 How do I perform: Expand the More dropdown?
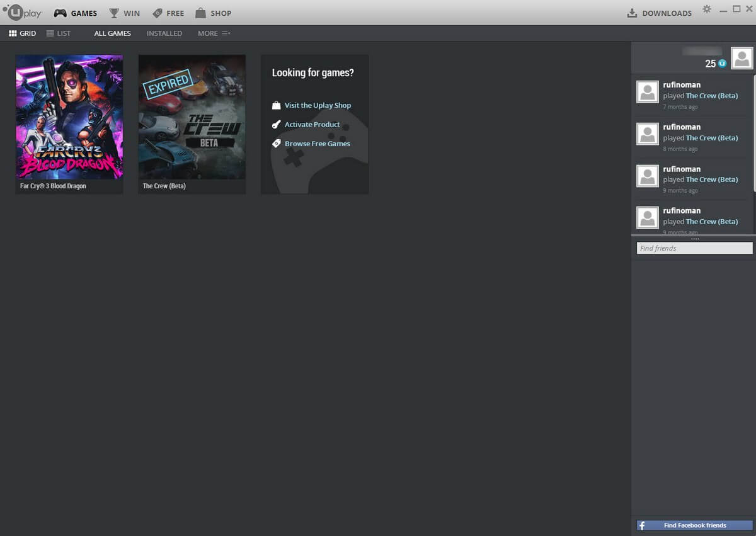[214, 33]
